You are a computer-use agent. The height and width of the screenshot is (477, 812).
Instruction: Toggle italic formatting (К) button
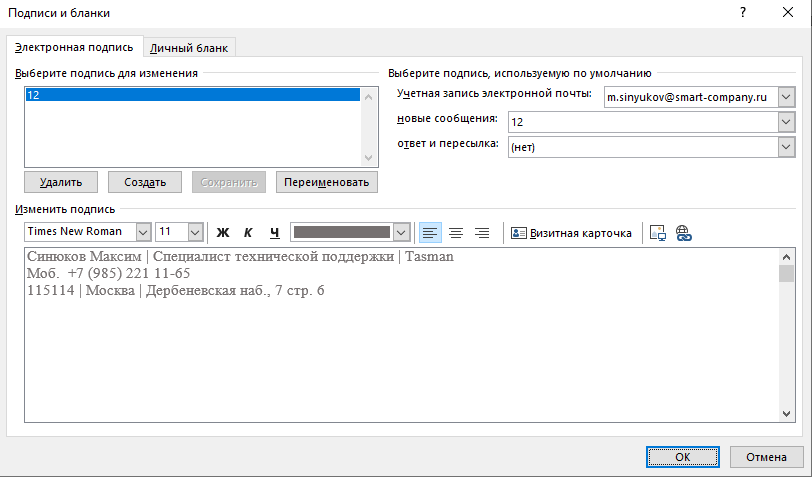[248, 233]
